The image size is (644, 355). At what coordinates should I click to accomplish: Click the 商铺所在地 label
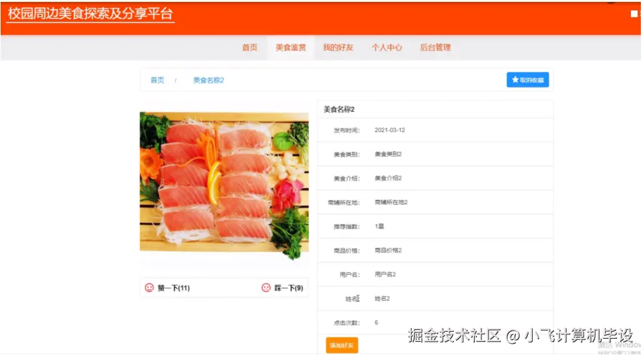[x=344, y=202]
